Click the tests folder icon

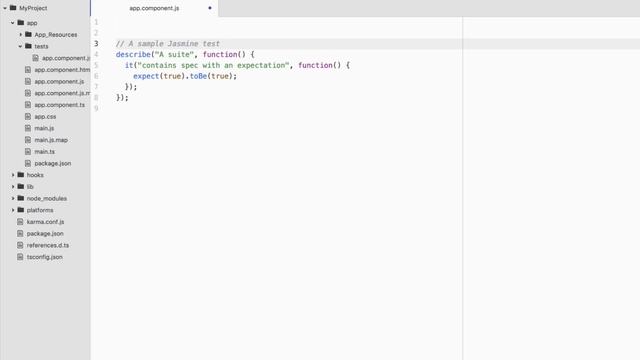[28, 46]
